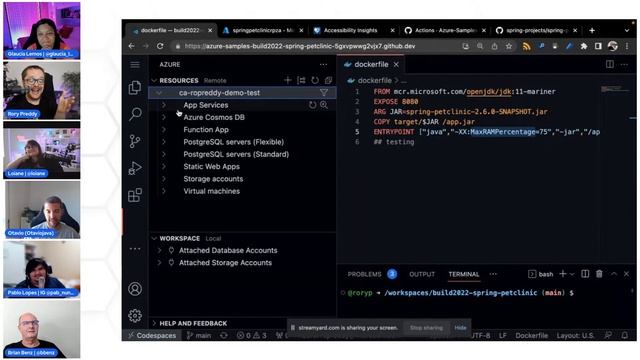Click main branch in status bar
Viewport: 640px width, 360px height.
(x=199, y=335)
